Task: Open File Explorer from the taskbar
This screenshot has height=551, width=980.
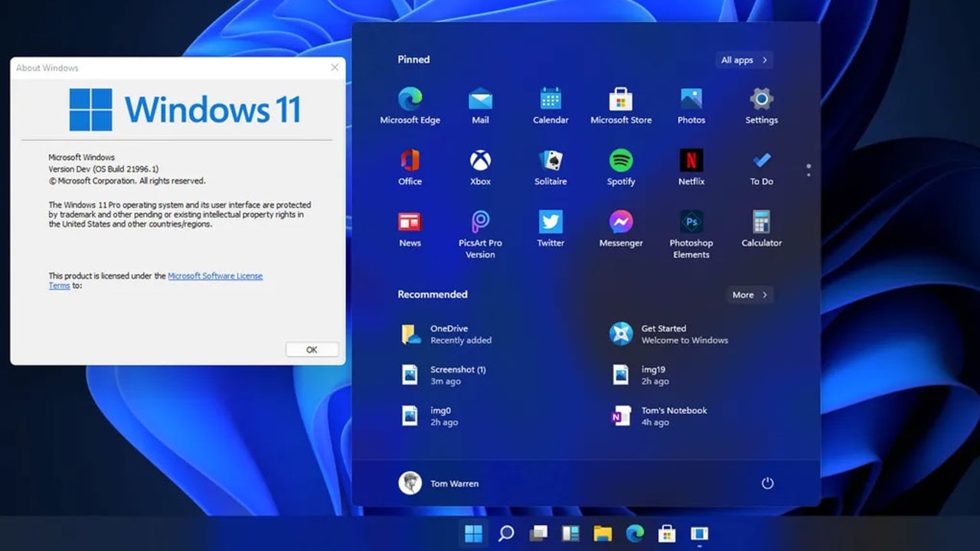Action: coord(603,533)
